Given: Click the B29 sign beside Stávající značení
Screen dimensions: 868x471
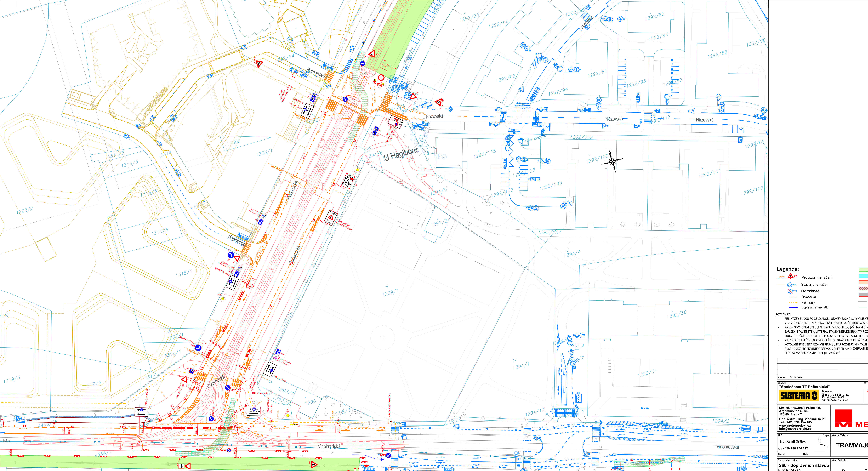Looking at the screenshot, I should pyautogui.click(x=789, y=285).
